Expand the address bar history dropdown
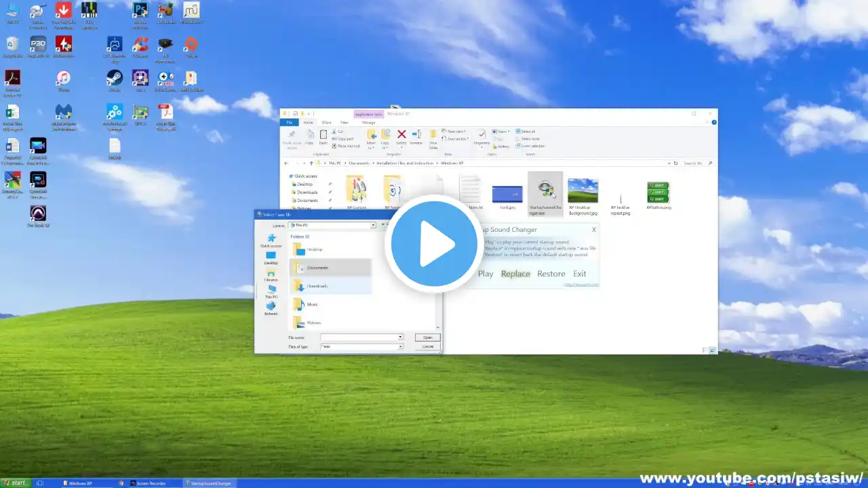Screen dimensions: 868x488 (x=668, y=163)
